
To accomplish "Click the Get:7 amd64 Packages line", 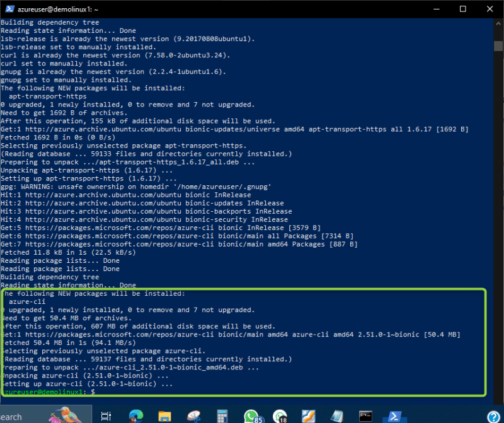I will (179, 244).
